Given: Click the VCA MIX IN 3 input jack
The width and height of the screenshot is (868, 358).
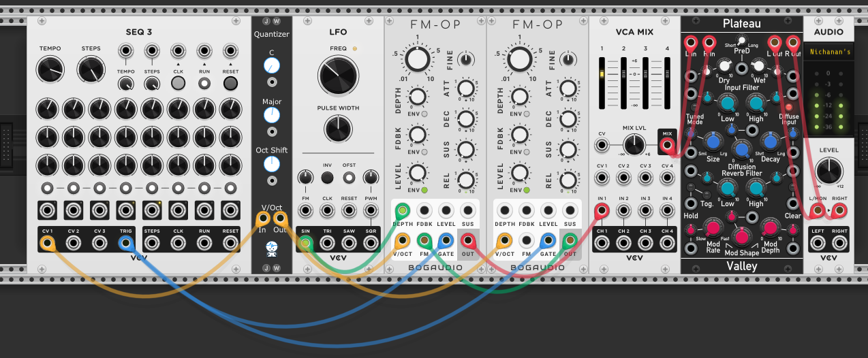Looking at the screenshot, I should (x=645, y=210).
